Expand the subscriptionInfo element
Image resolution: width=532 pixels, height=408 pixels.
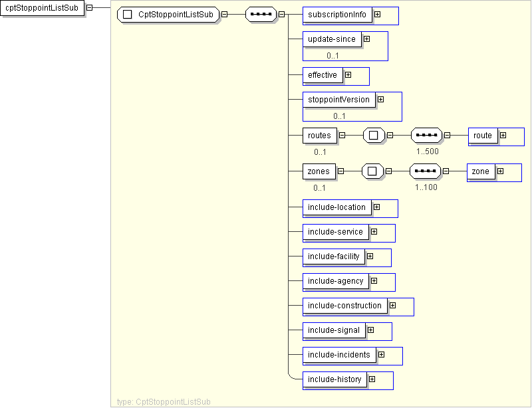point(377,14)
